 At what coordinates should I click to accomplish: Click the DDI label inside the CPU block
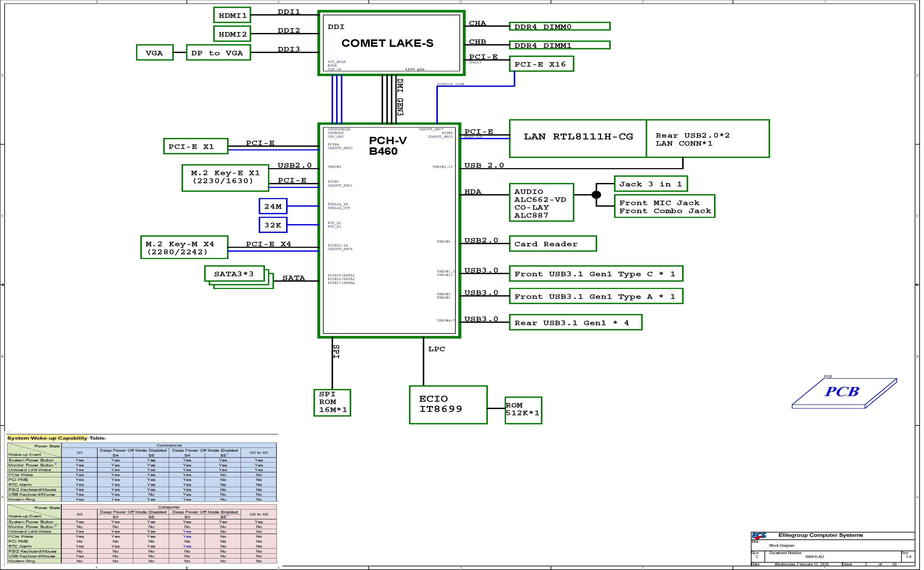tap(336, 27)
